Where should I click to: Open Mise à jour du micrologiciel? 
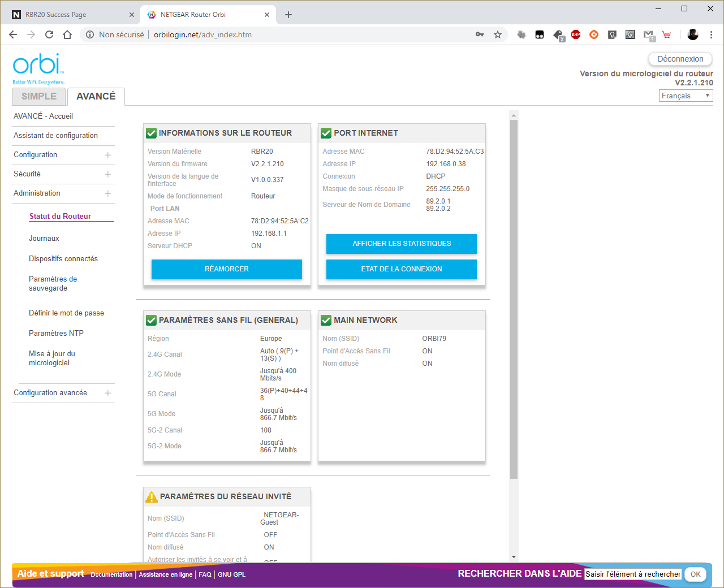click(x=51, y=358)
